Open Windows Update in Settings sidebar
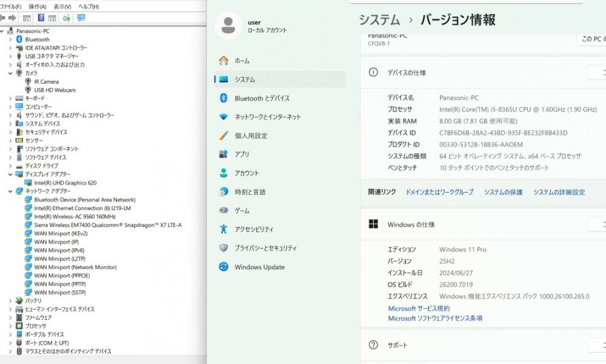This screenshot has height=364, width=606. (280, 266)
